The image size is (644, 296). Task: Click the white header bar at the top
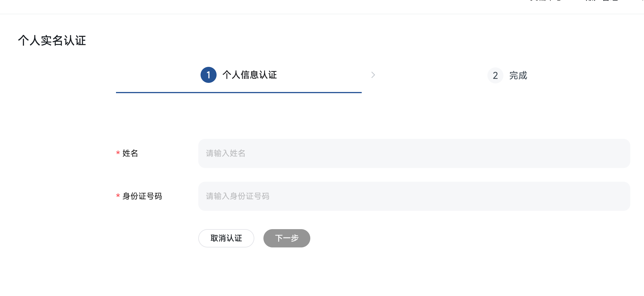[x=322, y=6]
